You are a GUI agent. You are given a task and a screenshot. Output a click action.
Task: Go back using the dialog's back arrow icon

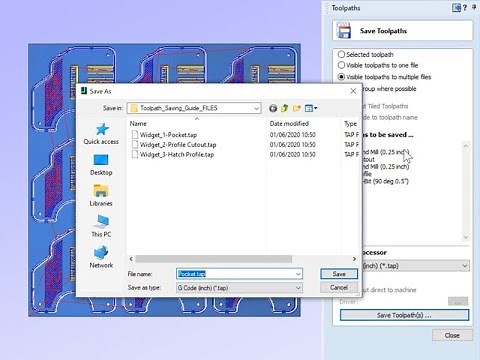point(273,108)
